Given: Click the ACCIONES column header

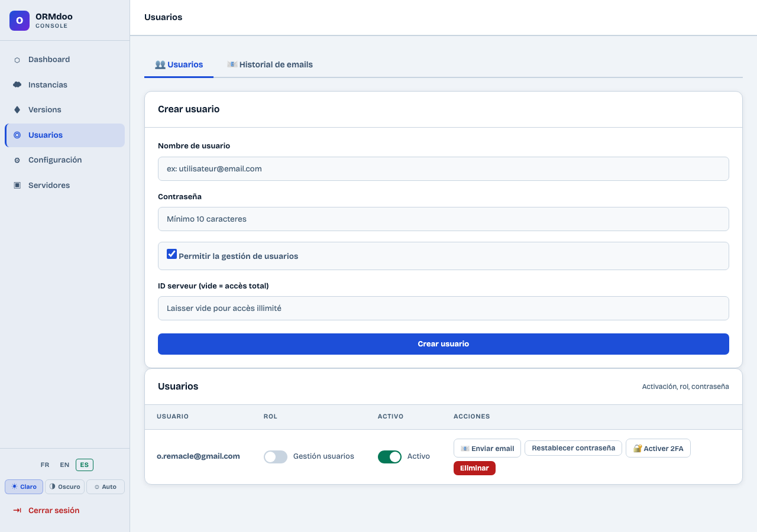Looking at the screenshot, I should pyautogui.click(x=471, y=416).
